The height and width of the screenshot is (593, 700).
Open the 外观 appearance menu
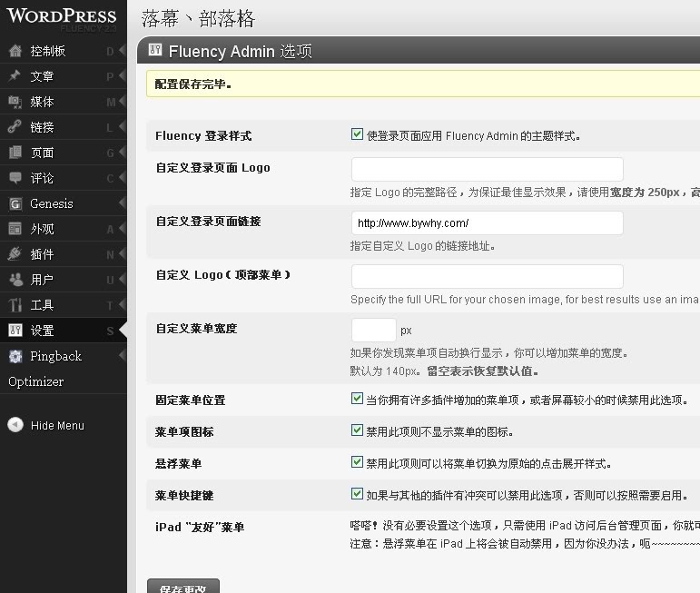tap(43, 229)
